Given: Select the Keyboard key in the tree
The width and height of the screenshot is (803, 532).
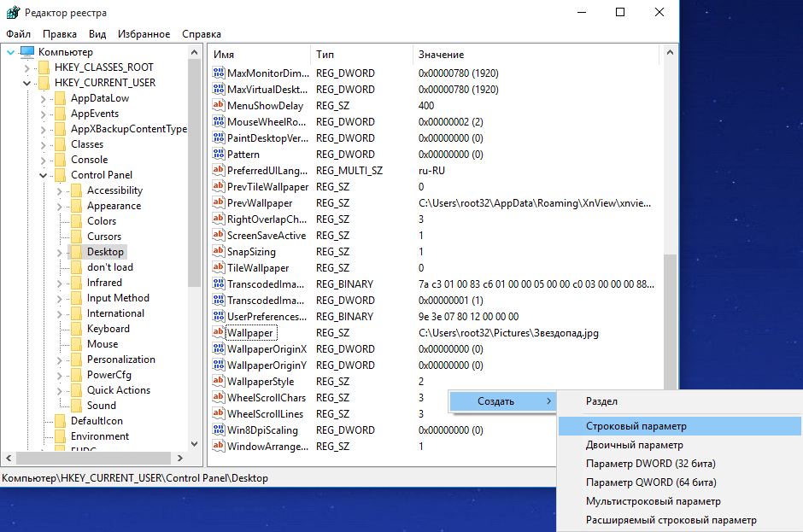Looking at the screenshot, I should coord(108,329).
